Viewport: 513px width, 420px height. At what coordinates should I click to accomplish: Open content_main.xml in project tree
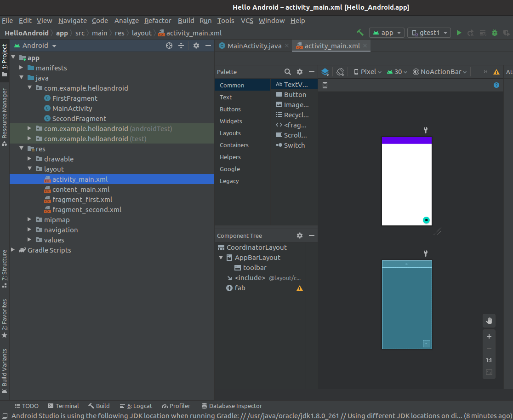pyautogui.click(x=81, y=189)
